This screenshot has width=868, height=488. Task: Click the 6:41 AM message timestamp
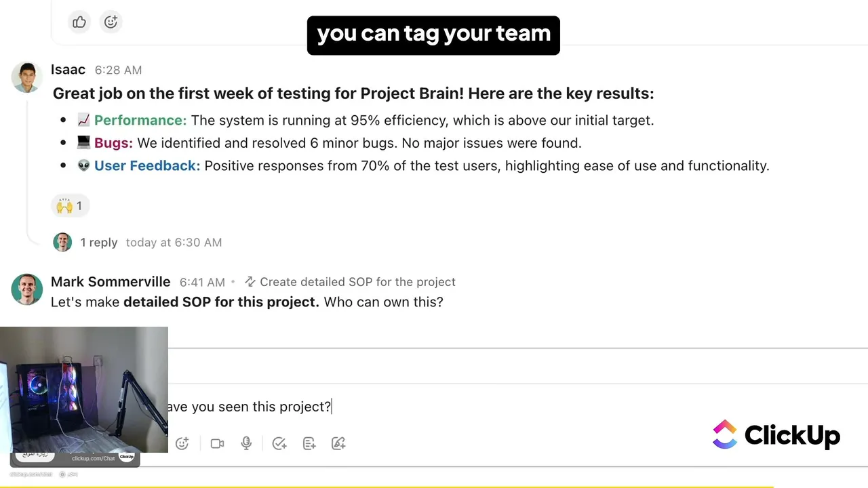(x=202, y=283)
